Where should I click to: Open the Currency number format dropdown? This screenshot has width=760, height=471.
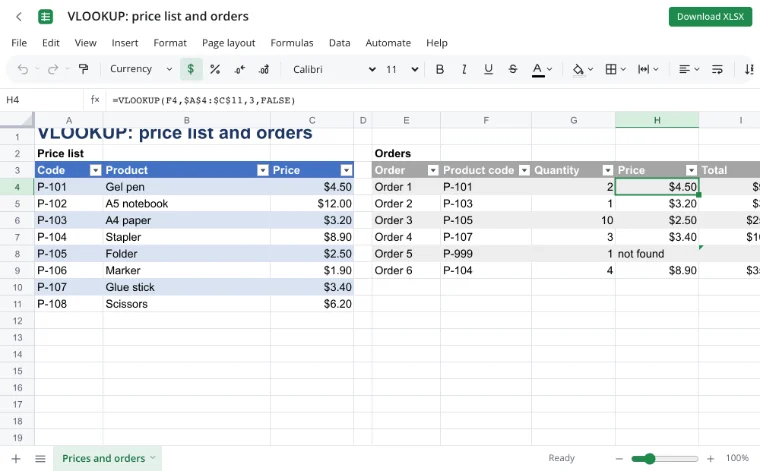point(141,69)
